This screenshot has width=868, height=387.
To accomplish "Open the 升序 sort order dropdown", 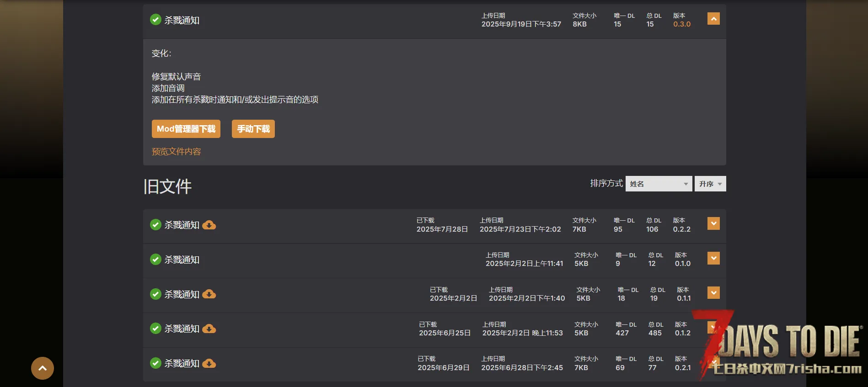I will [710, 184].
